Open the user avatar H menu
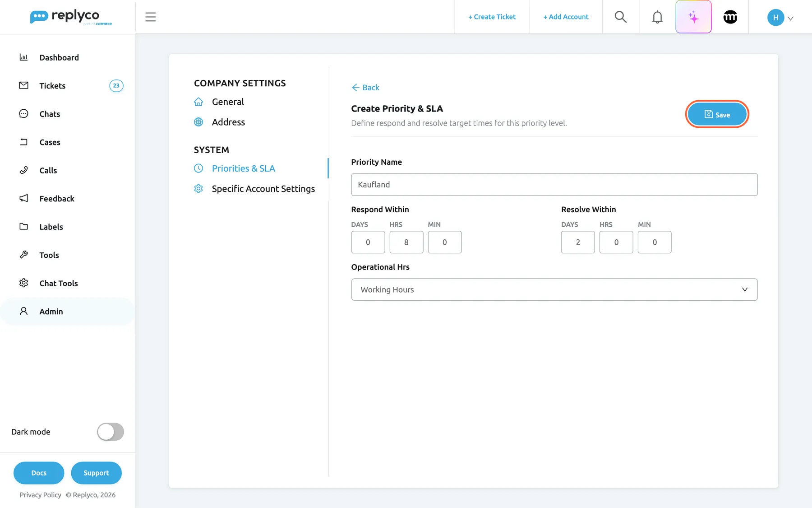Image resolution: width=812 pixels, height=508 pixels. 780,18
